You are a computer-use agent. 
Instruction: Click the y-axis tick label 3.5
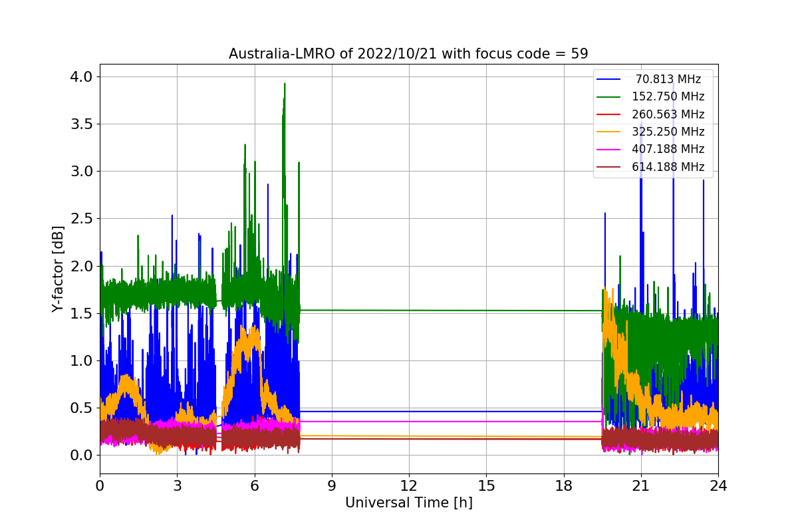[82, 124]
